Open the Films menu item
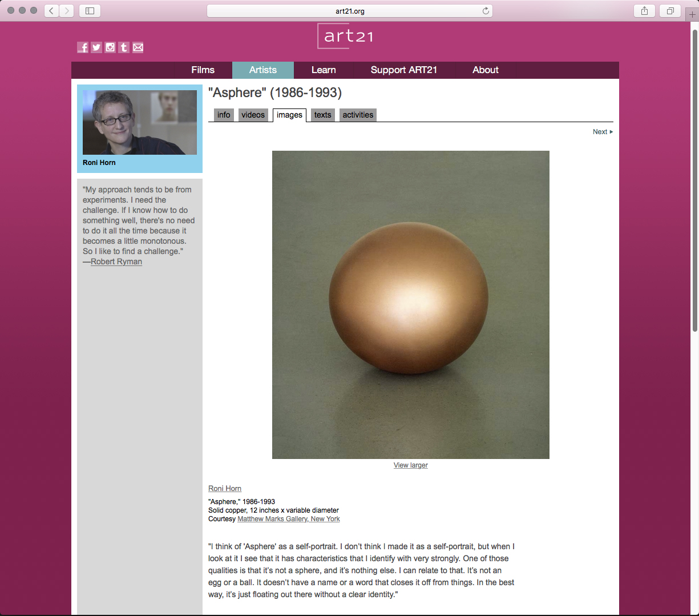 pos(203,70)
